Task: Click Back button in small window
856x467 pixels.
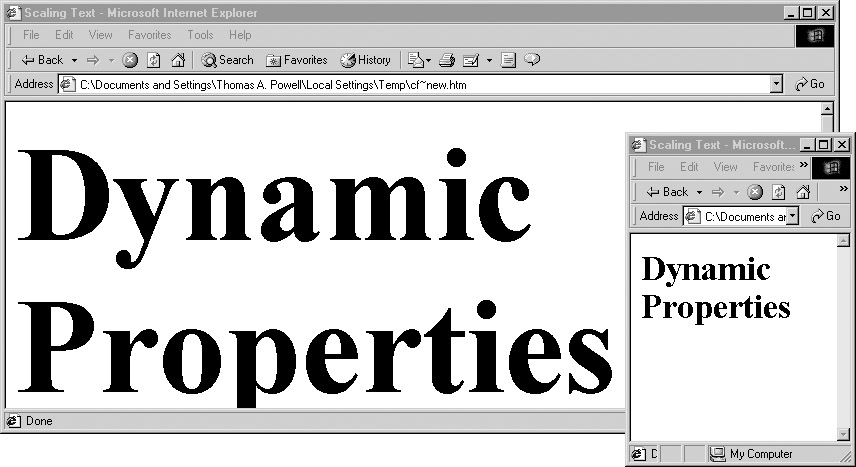Action: pyautogui.click(x=667, y=192)
